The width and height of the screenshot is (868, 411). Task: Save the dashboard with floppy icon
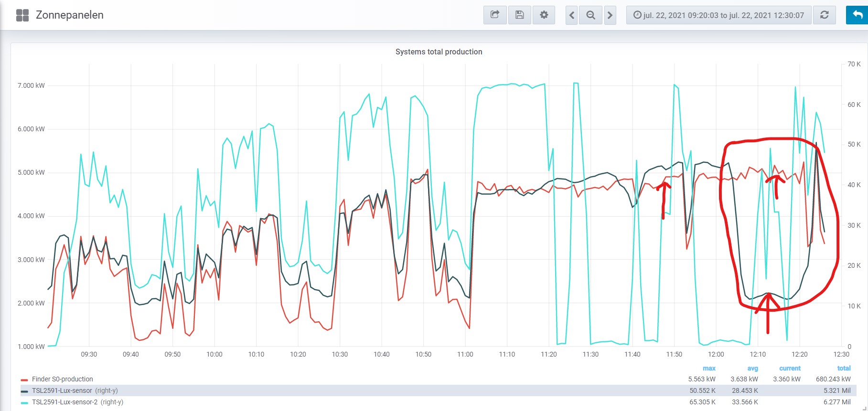coord(520,15)
